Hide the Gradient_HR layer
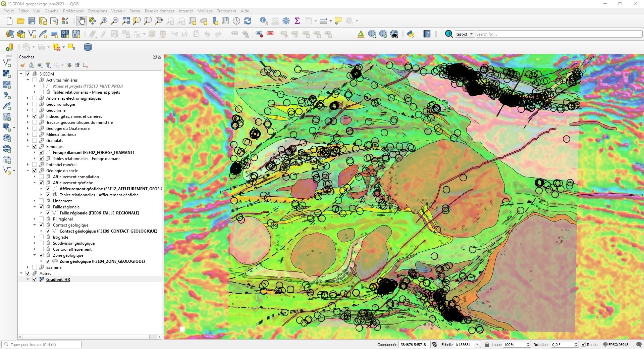 35,279
